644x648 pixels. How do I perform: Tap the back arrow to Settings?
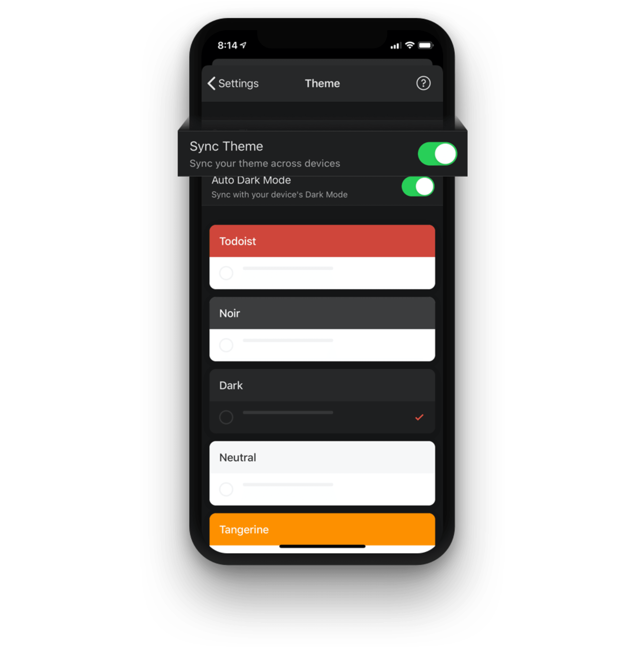pos(205,83)
